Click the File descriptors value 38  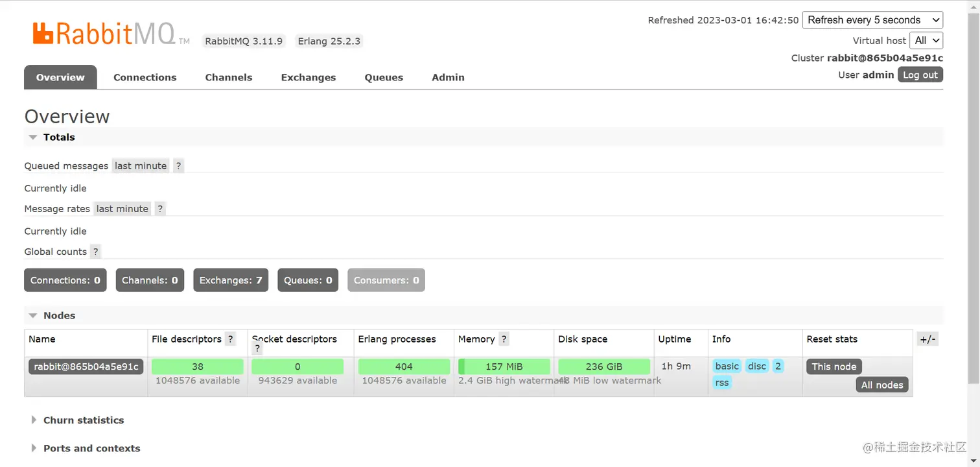pos(198,366)
